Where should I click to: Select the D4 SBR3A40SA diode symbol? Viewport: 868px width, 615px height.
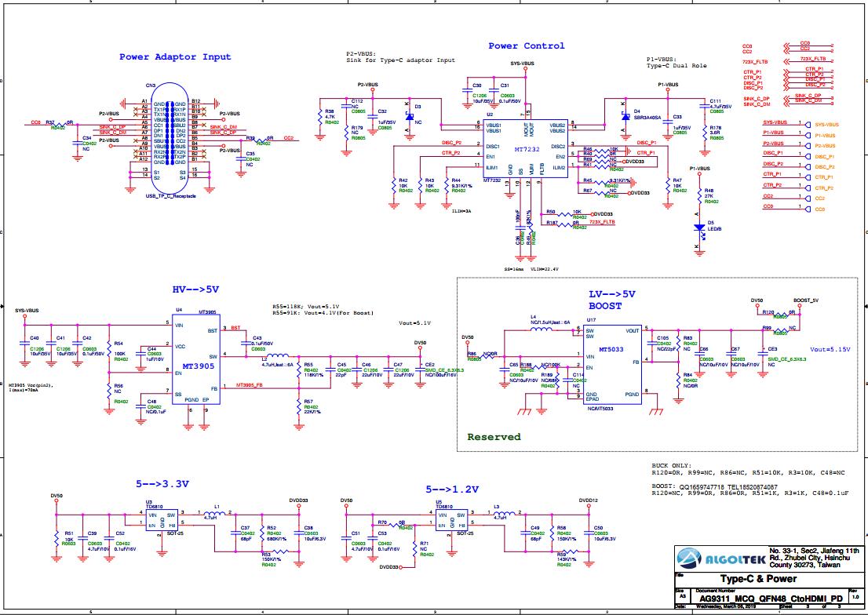tap(625, 116)
